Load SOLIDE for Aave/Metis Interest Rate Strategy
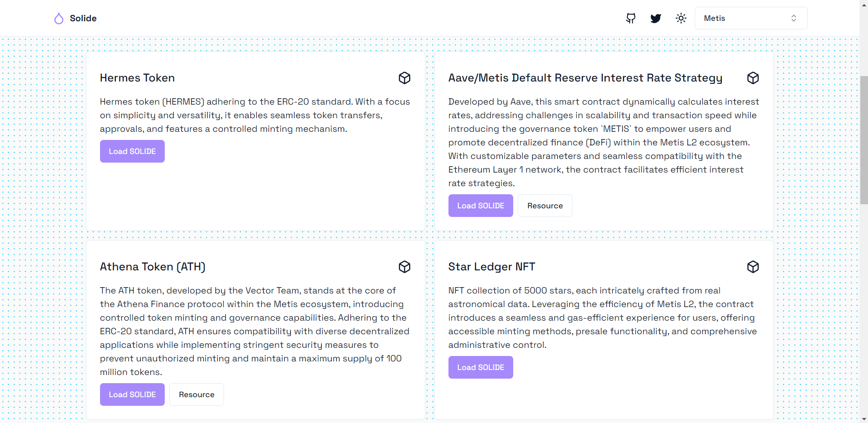The width and height of the screenshot is (868, 423). [x=481, y=206]
